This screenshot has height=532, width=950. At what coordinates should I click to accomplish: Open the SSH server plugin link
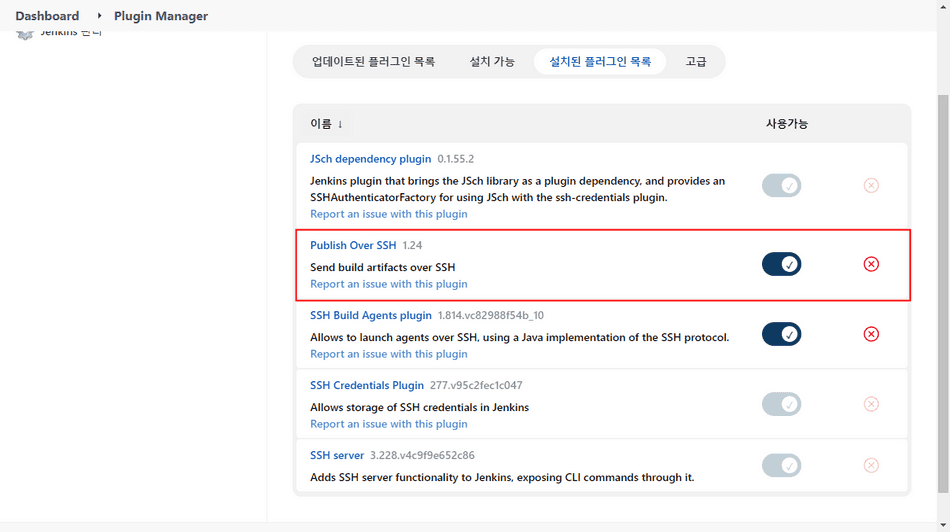click(x=337, y=455)
